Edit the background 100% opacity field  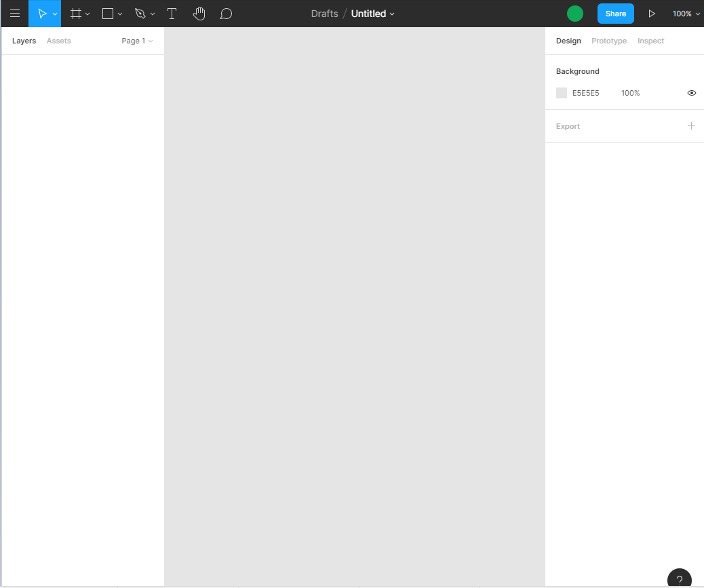[x=630, y=93]
